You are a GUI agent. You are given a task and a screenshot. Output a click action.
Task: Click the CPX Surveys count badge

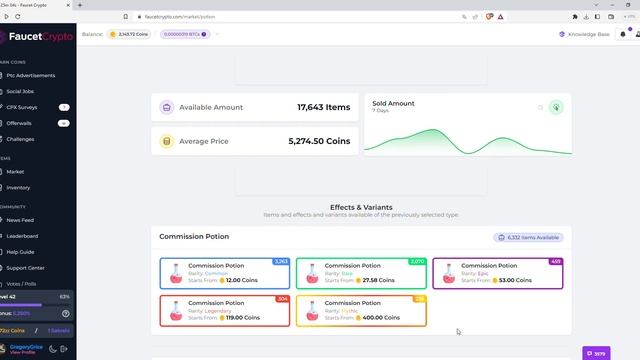(64, 107)
